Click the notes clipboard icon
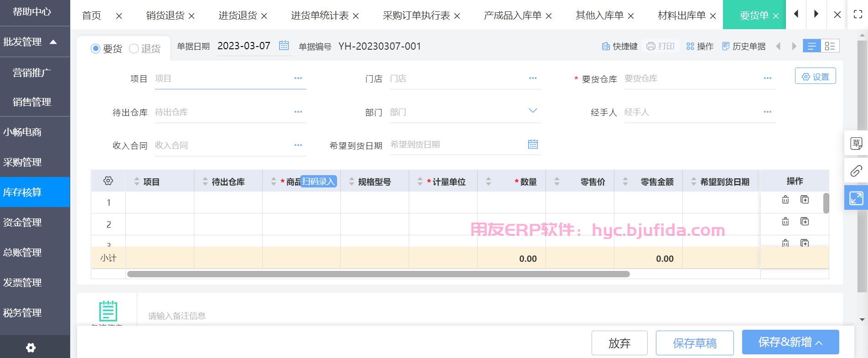The image size is (868, 358). tap(108, 311)
